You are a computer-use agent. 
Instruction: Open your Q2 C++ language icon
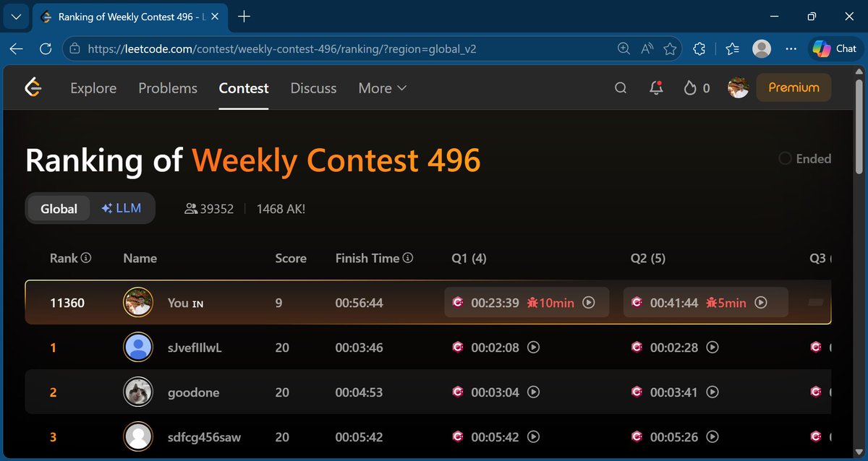coord(637,303)
